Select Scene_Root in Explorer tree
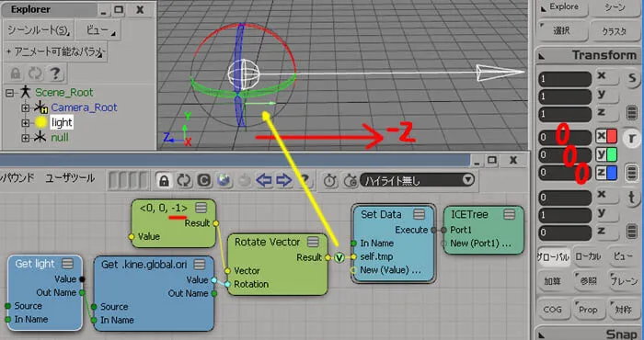 pyautogui.click(x=64, y=92)
